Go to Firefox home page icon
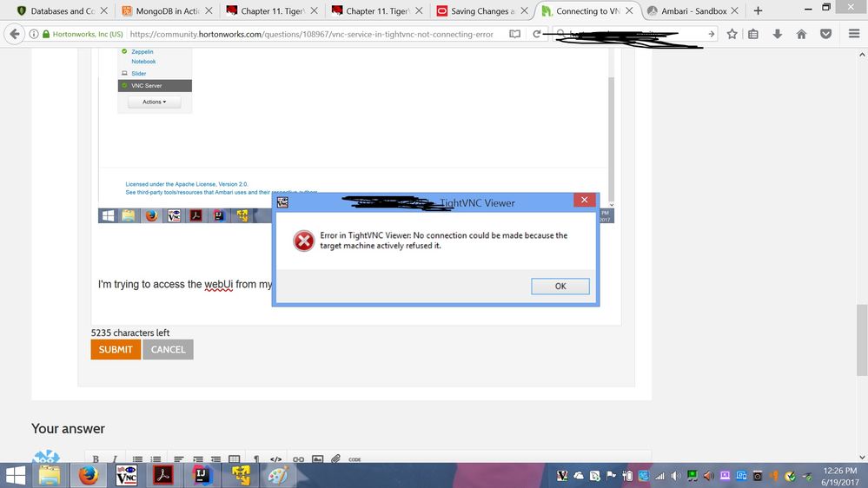 801,34
